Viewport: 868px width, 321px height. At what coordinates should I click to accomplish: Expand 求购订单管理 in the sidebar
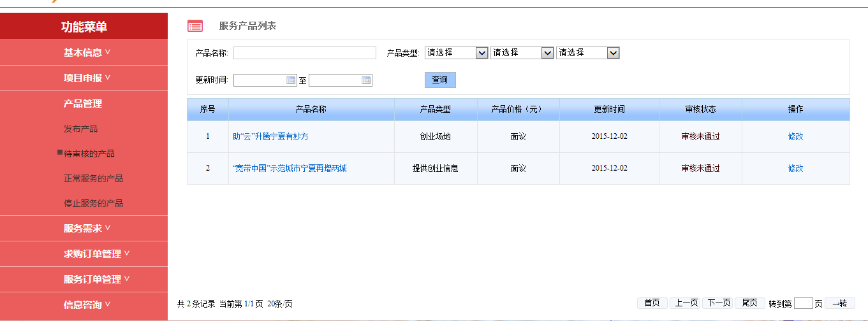coord(96,254)
